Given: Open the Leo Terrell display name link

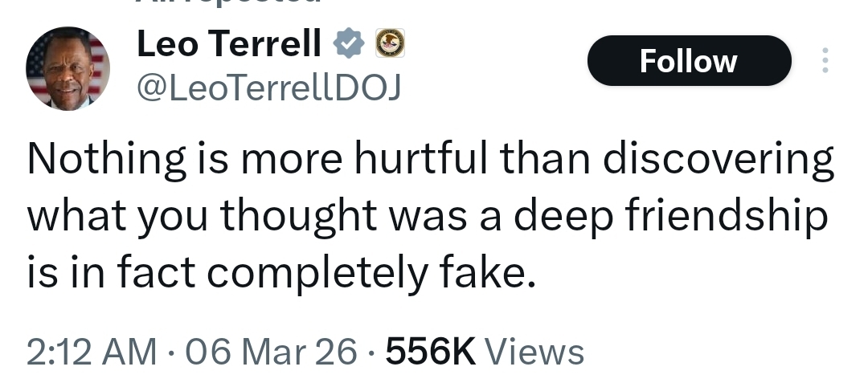Looking at the screenshot, I should coord(228,43).
